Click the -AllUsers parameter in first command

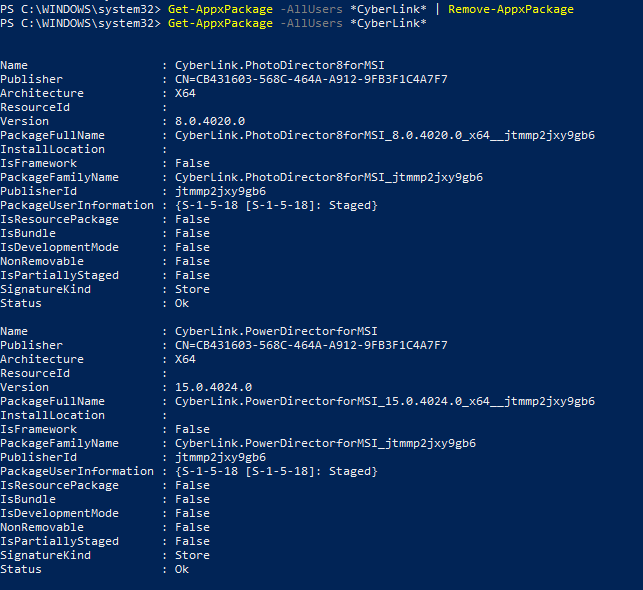(312, 9)
